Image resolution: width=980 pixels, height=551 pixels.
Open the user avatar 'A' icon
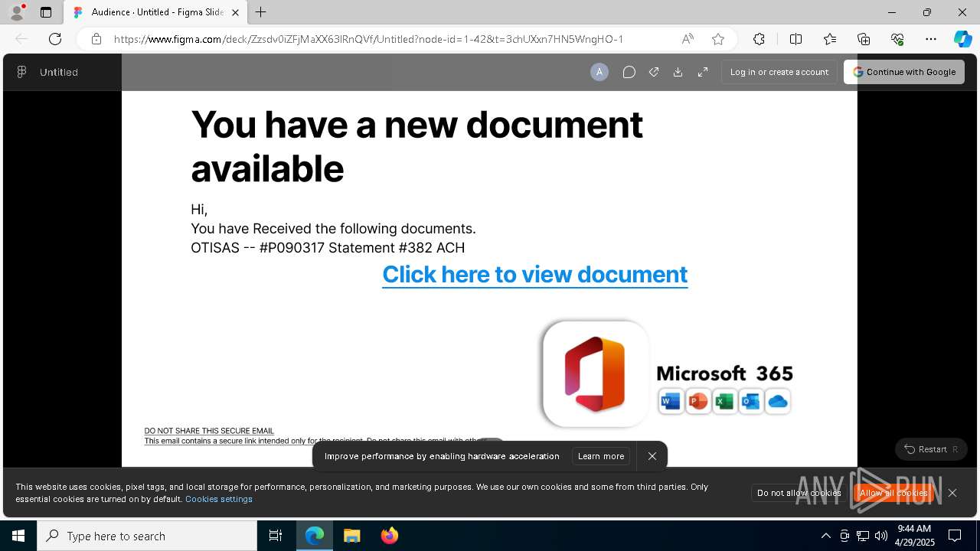[599, 72]
